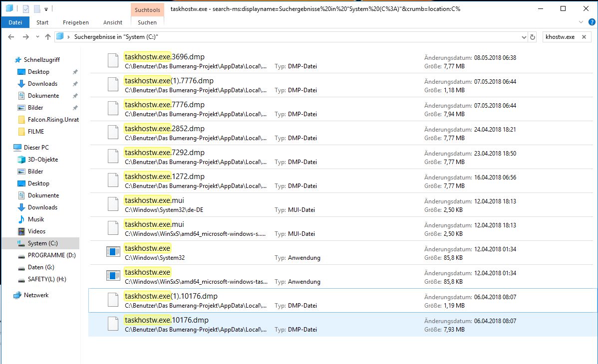Open the address bar history dropdown
Screen dimensions: 598x364
point(524,37)
